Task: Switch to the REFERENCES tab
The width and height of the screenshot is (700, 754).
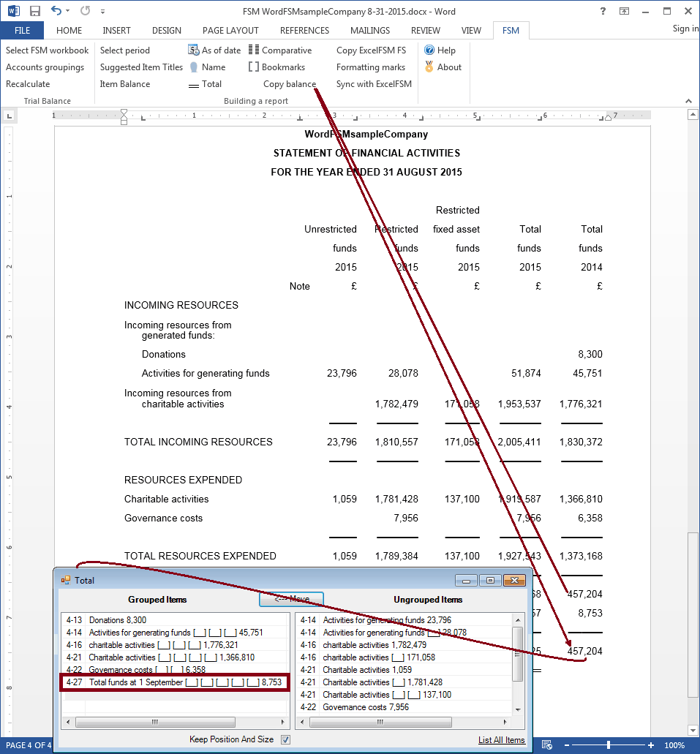Action: (304, 30)
